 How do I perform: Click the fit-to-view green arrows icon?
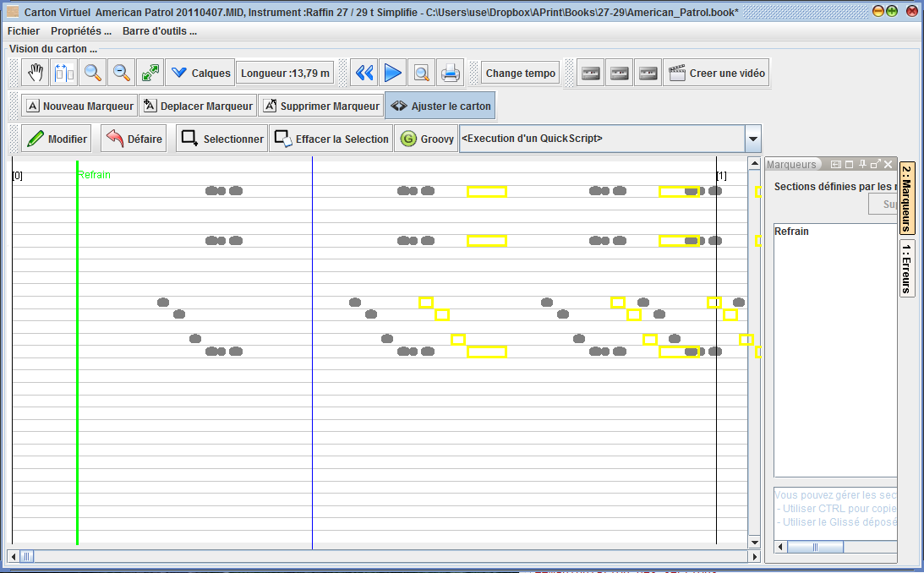click(150, 74)
